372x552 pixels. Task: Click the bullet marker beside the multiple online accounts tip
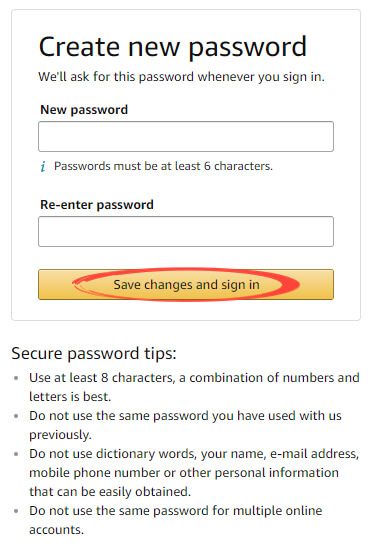(x=16, y=511)
